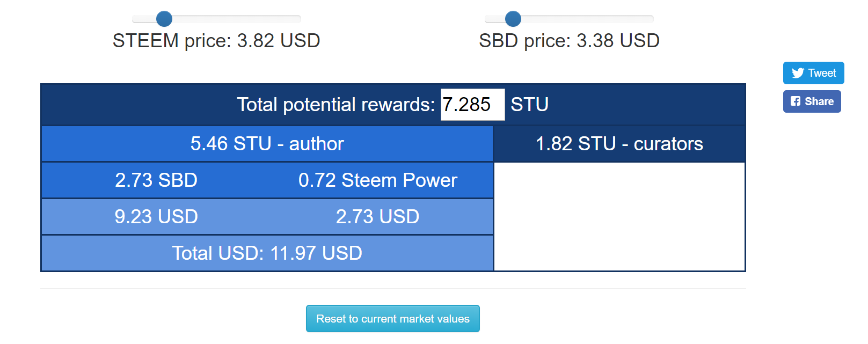Click the Total potential rewards heading text
Image resolution: width=868 pixels, height=344 pixels.
point(336,105)
